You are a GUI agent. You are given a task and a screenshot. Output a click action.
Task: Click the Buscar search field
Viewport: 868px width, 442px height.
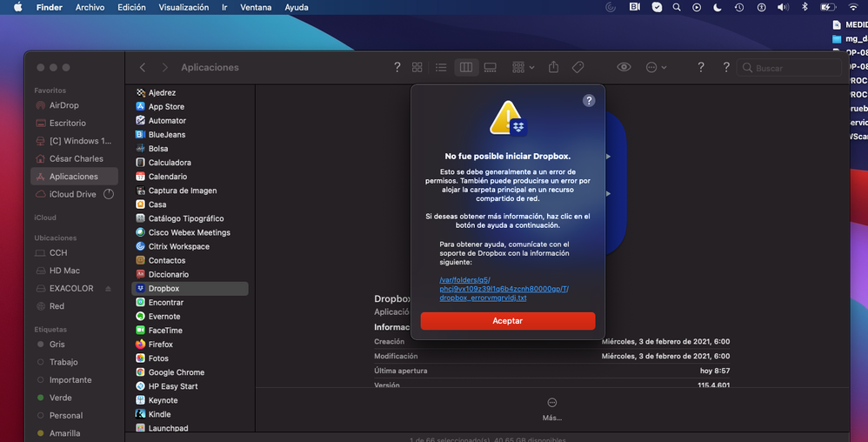point(789,68)
